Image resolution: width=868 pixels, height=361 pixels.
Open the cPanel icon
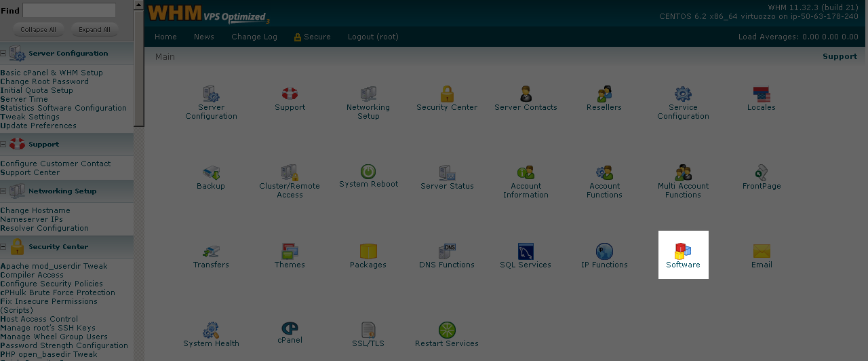click(x=290, y=327)
